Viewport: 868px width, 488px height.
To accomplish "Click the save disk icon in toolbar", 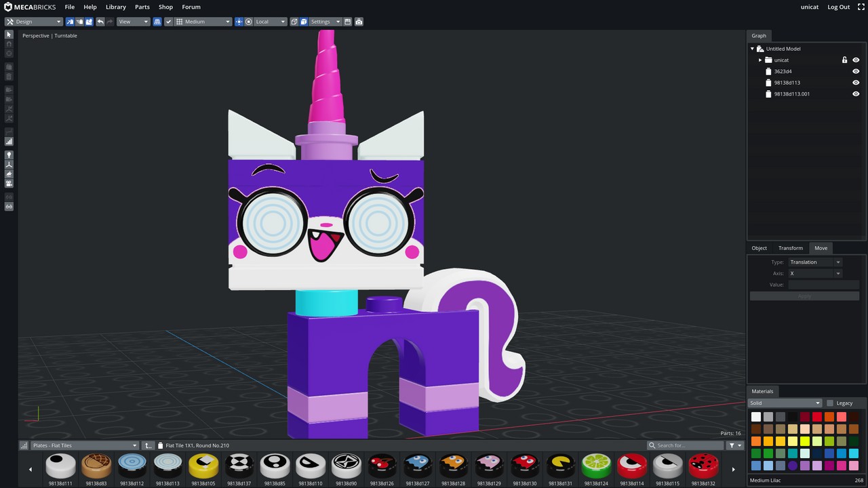I will pyautogui.click(x=348, y=22).
